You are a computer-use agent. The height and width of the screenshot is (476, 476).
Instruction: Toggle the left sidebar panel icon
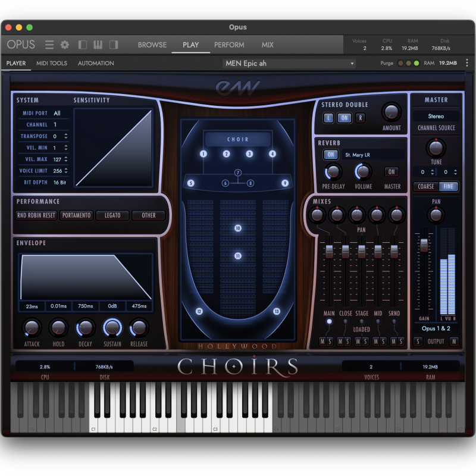82,45
